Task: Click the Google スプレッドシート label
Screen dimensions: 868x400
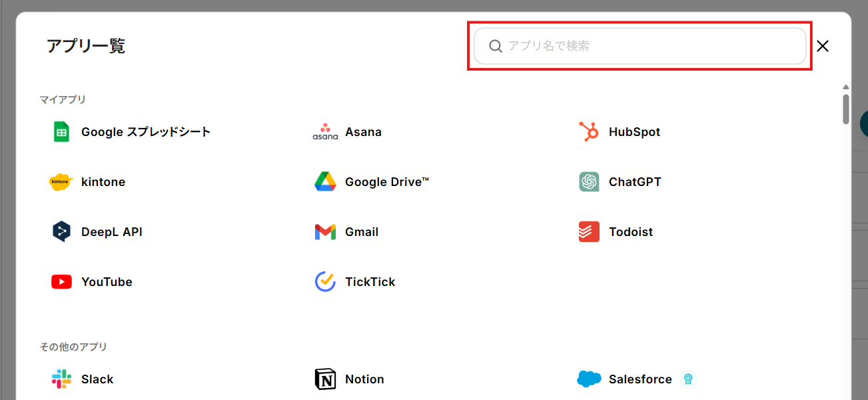Action: [146, 132]
